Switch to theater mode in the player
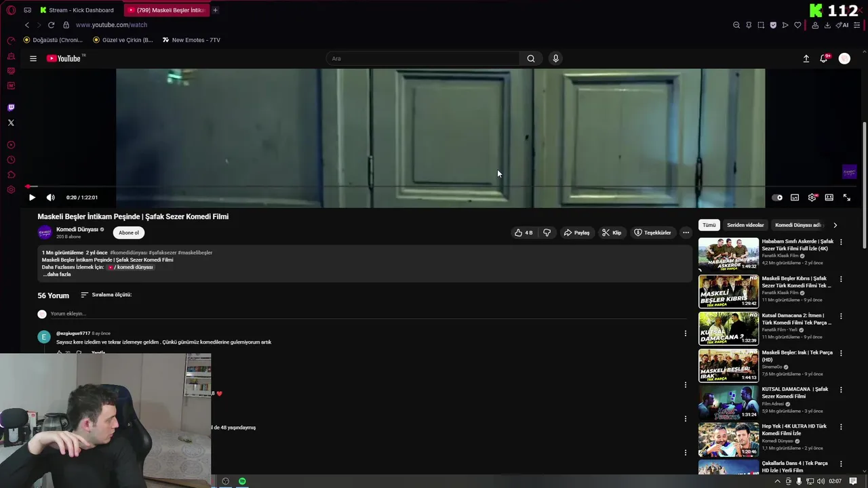 829,197
